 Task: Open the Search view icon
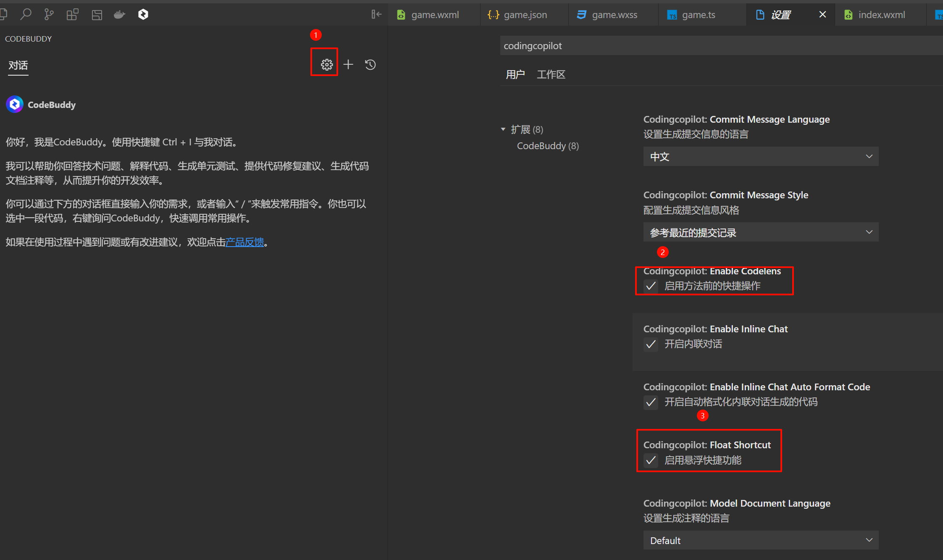(x=26, y=15)
